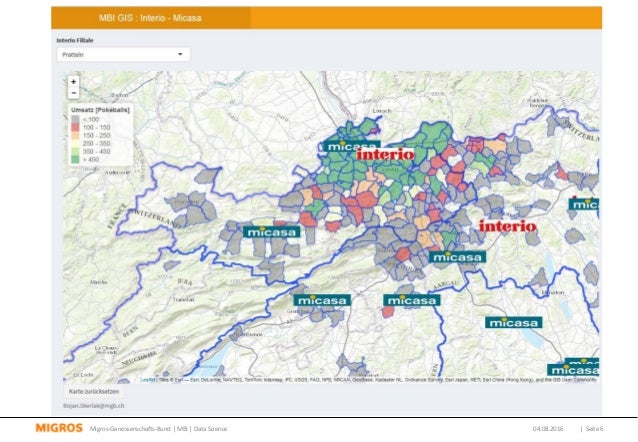
Task: Open the Leaflet attribution link
Action: pos(147,380)
